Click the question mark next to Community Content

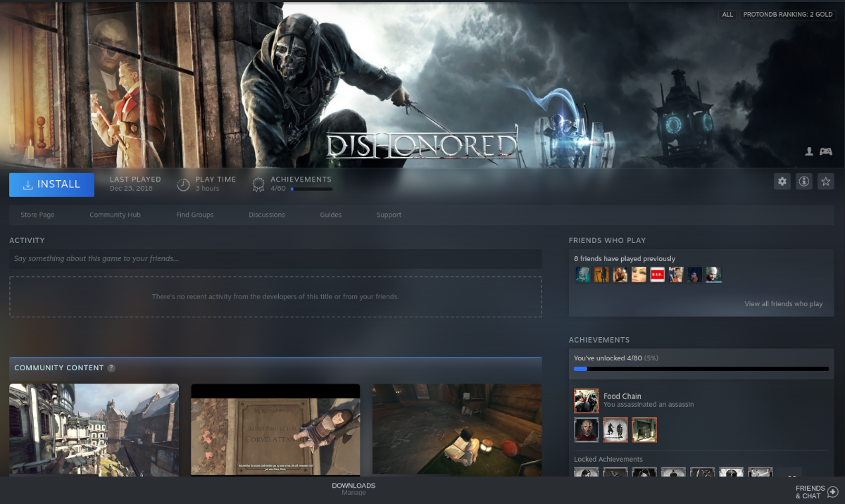pos(111,368)
